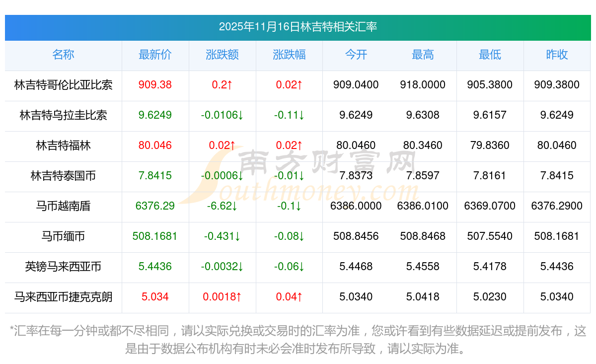Select the 涨跌额 column header
The image size is (596, 364).
click(222, 55)
